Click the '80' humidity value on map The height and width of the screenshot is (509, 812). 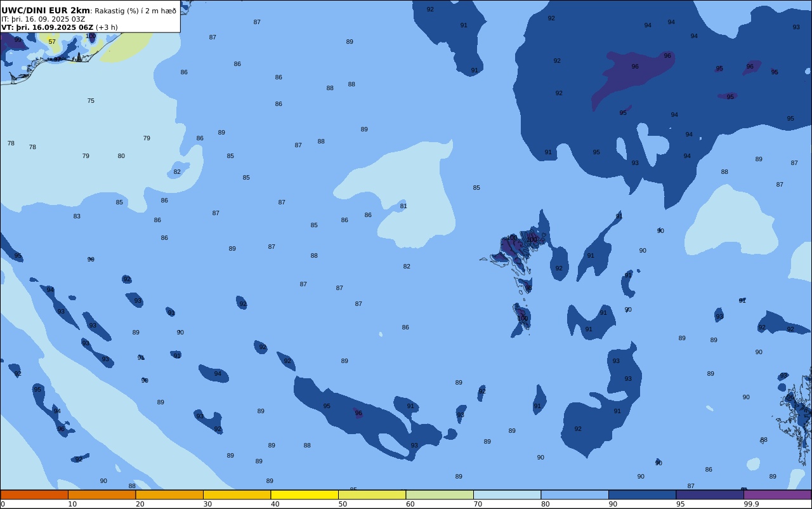point(121,156)
